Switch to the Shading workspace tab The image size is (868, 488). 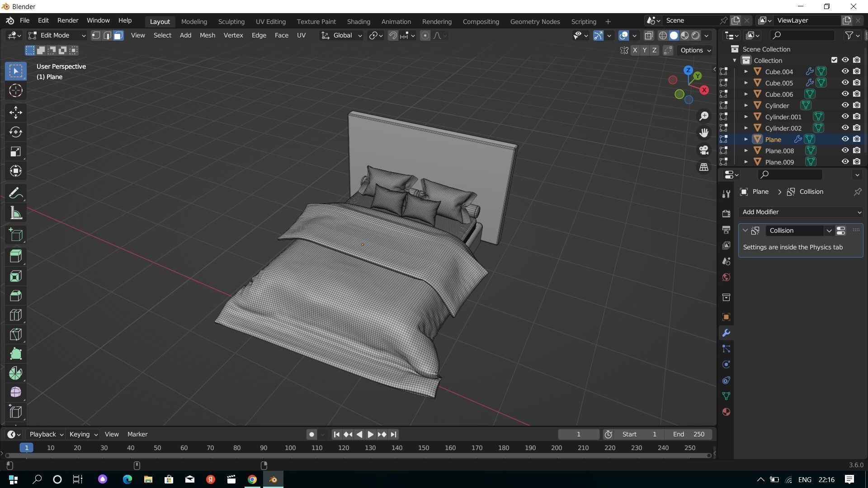coord(358,21)
